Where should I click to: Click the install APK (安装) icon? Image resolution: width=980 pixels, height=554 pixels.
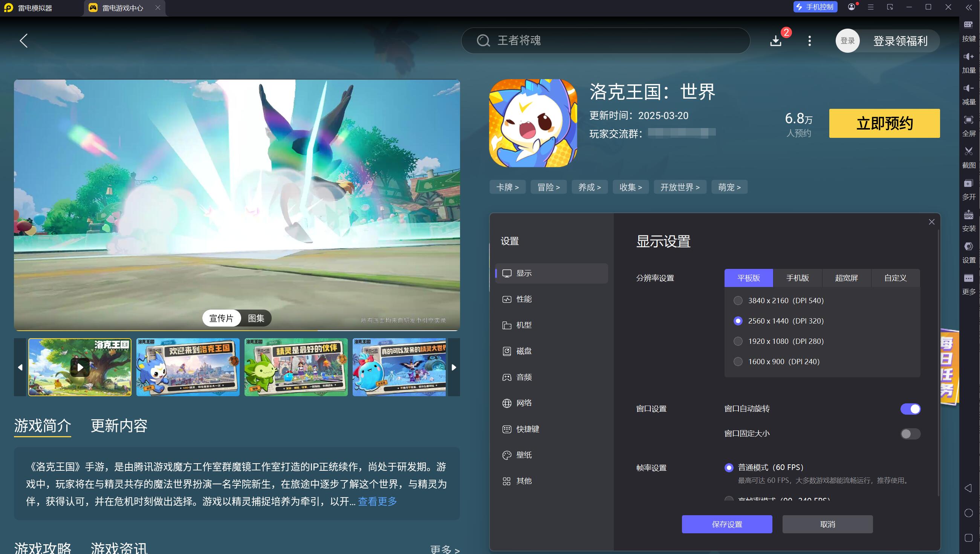(x=968, y=215)
